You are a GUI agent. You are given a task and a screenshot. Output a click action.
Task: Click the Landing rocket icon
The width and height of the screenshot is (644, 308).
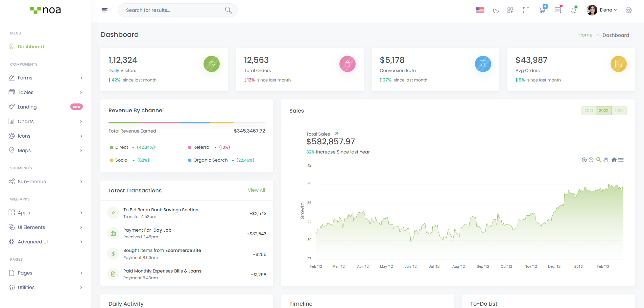tap(11, 107)
